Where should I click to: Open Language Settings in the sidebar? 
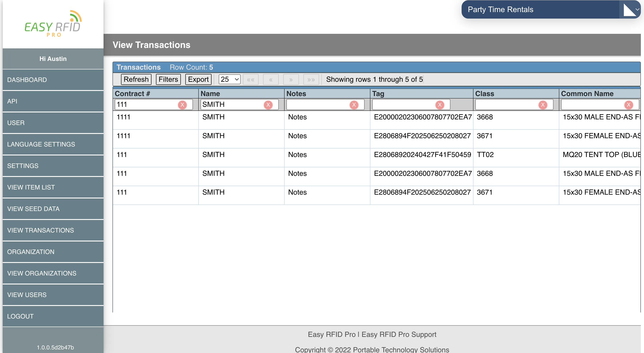[x=53, y=144]
